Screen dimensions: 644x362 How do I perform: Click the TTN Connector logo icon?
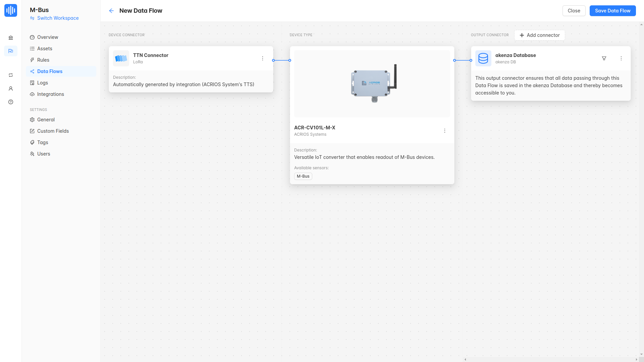(121, 58)
